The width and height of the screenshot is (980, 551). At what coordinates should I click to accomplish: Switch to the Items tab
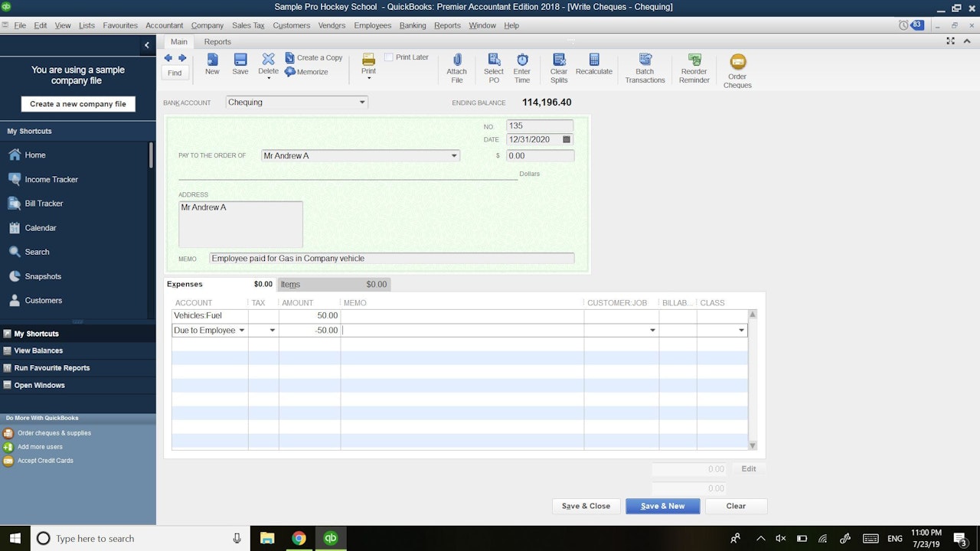(x=290, y=285)
